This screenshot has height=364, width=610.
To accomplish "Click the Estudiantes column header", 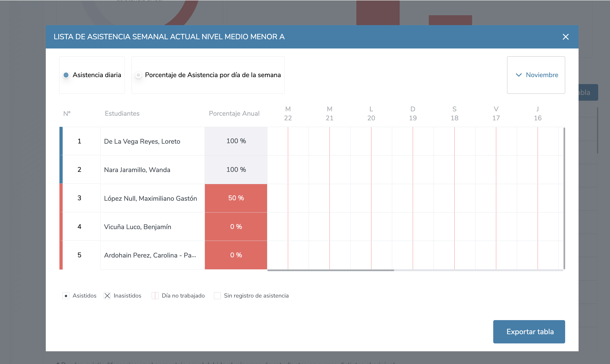I will tap(122, 114).
